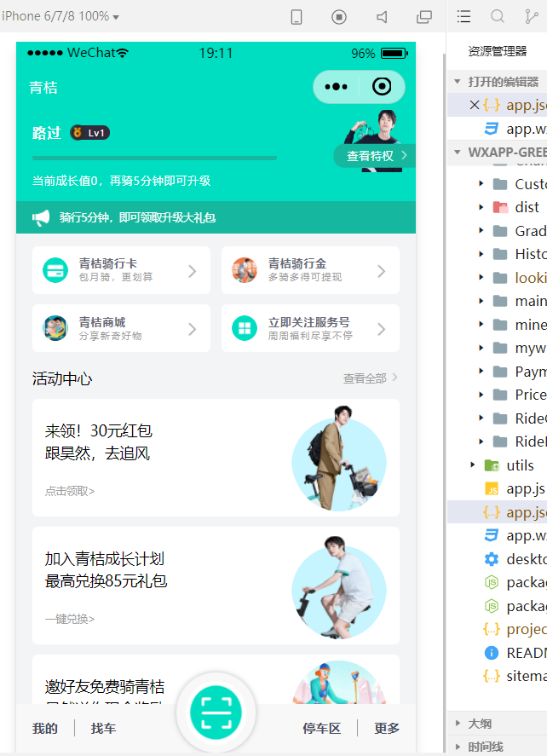Viewport: 547px width, 756px height.
Task: Click 点击领取> in the red packet card
Action: (70, 491)
